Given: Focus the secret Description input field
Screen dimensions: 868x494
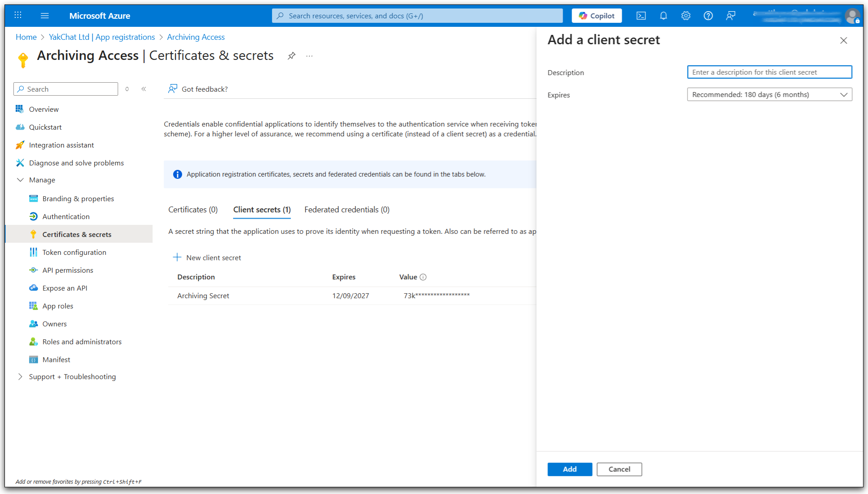Looking at the screenshot, I should pos(769,72).
